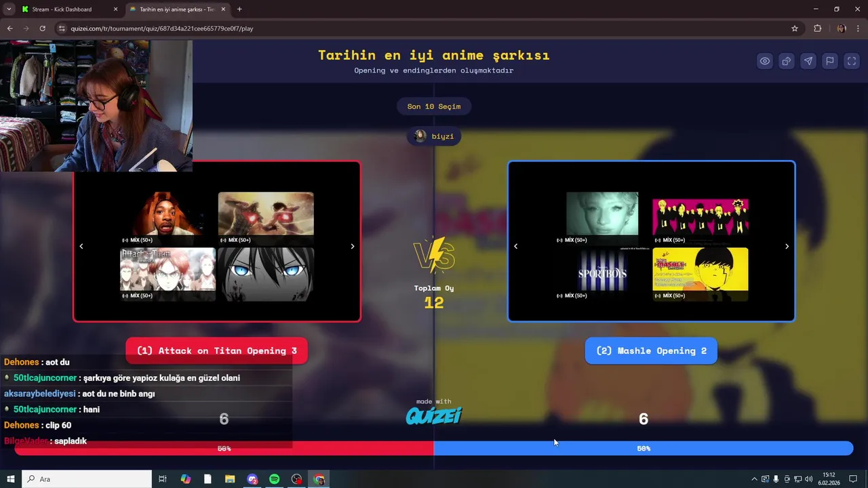
Task: Click next arrow on Mashle panel
Action: [787, 246]
